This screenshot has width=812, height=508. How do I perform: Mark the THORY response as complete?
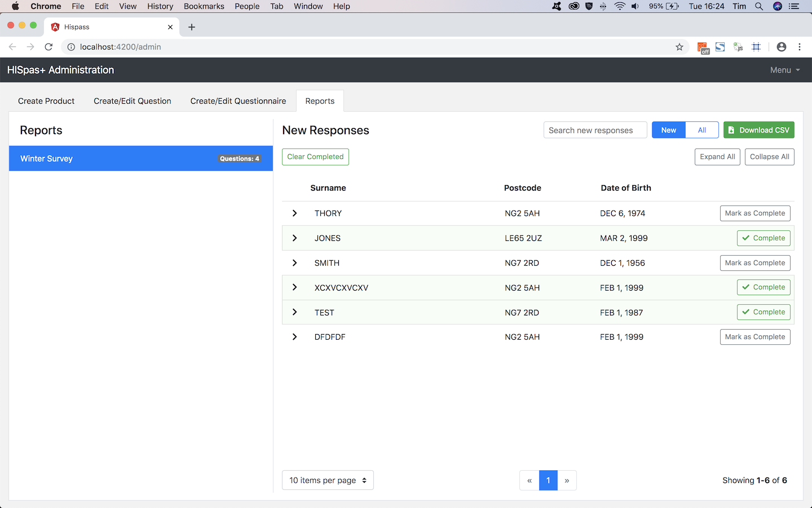[x=754, y=213]
